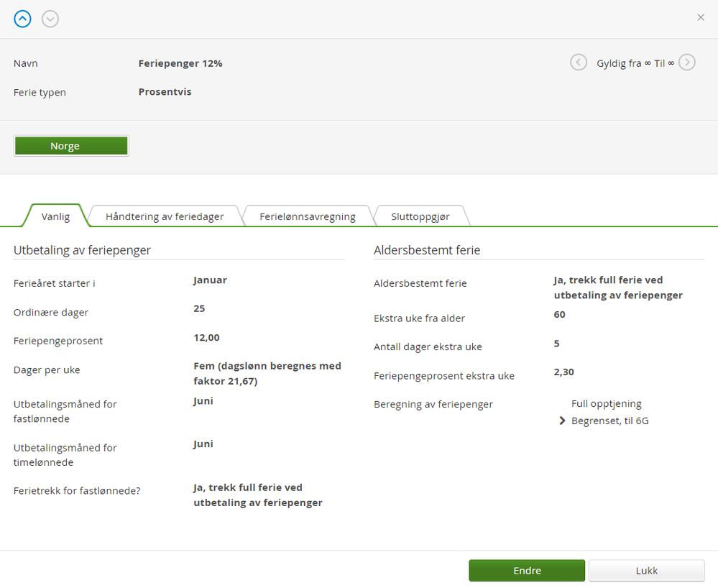718x588 pixels.
Task: Click the arrow marker beside Begrenset, til 6G
Action: (x=562, y=421)
